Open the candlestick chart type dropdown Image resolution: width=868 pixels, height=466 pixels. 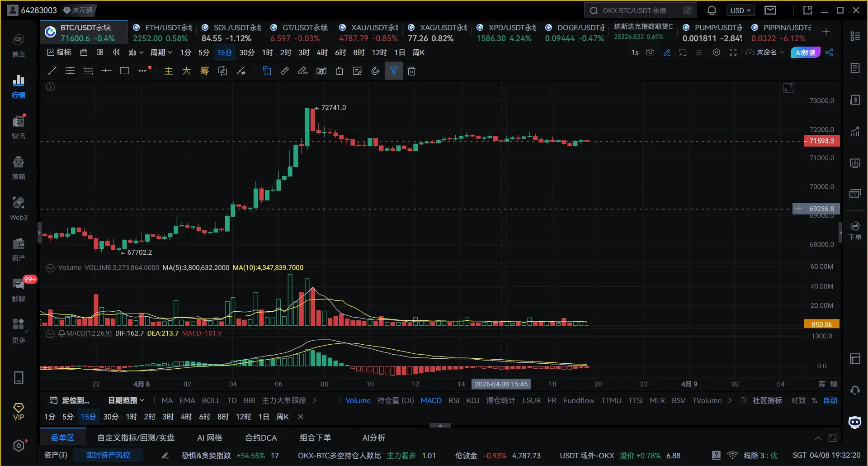tap(136, 52)
